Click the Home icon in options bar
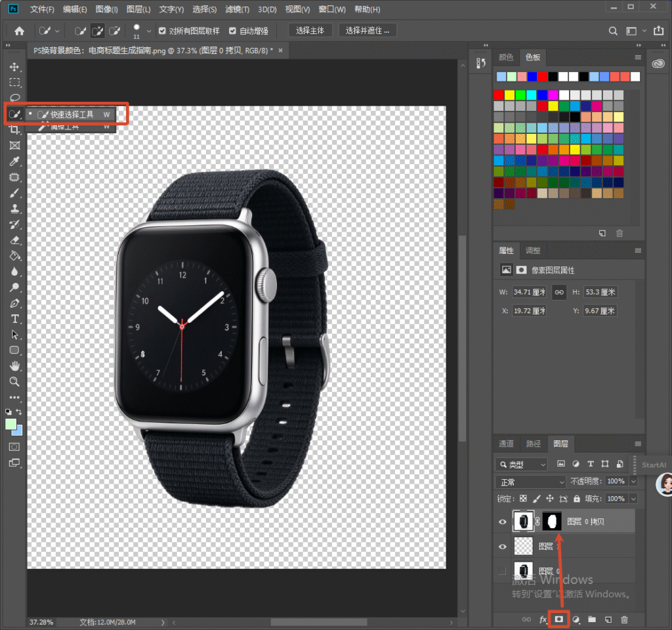The width and height of the screenshot is (672, 630). [19, 31]
